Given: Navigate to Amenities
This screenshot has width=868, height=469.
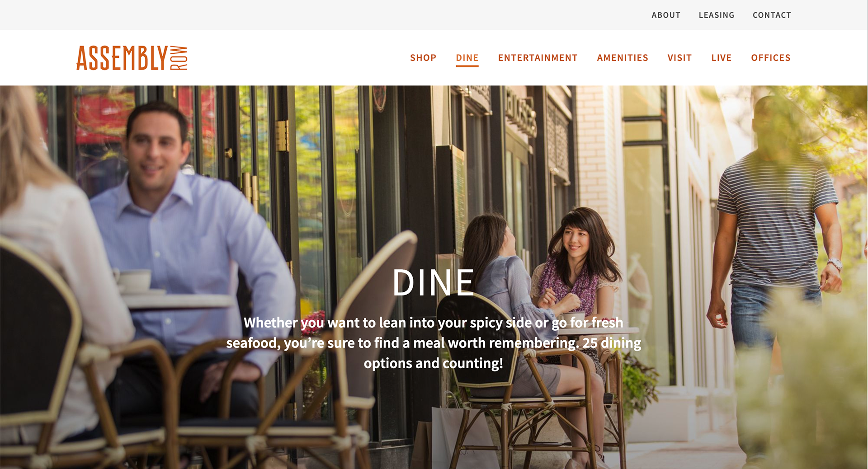Looking at the screenshot, I should point(623,58).
